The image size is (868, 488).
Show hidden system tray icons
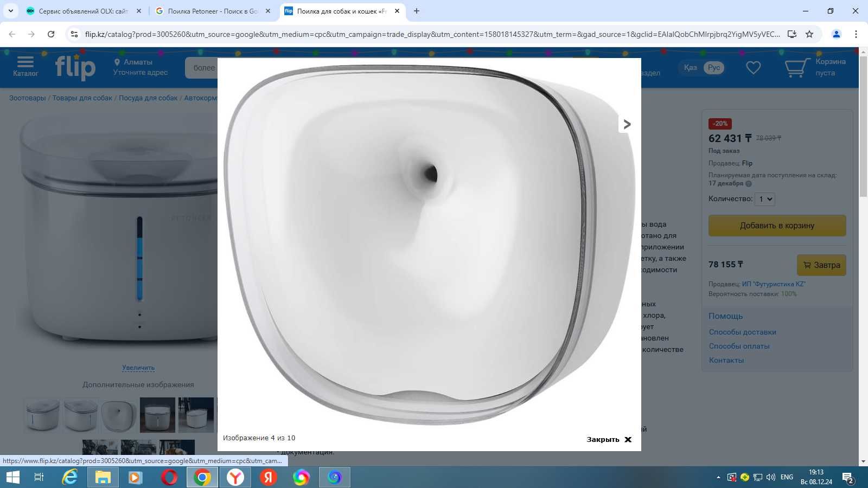[x=718, y=477]
